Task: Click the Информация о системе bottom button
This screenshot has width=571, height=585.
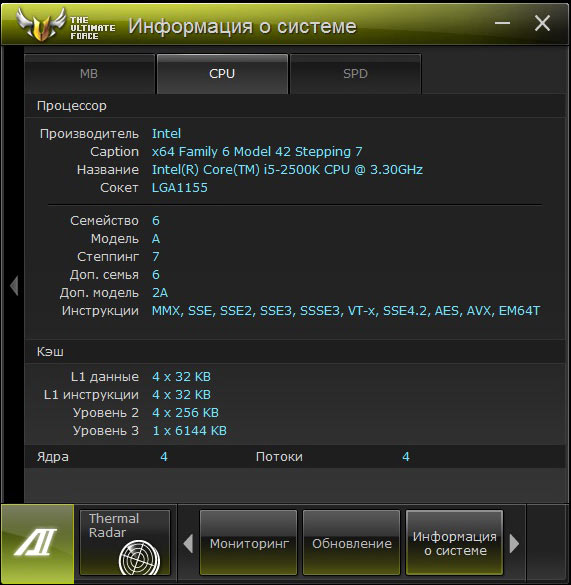Action: click(x=455, y=543)
